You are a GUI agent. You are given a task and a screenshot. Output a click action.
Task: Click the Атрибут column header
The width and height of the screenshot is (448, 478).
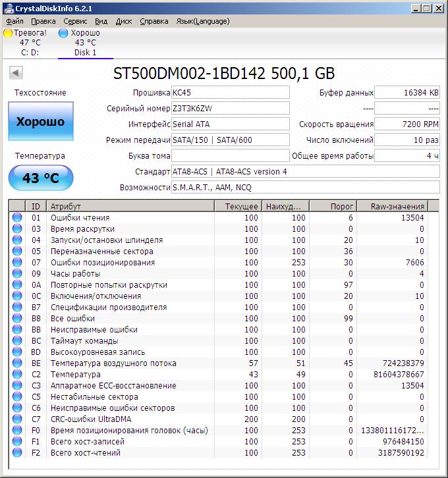point(130,206)
